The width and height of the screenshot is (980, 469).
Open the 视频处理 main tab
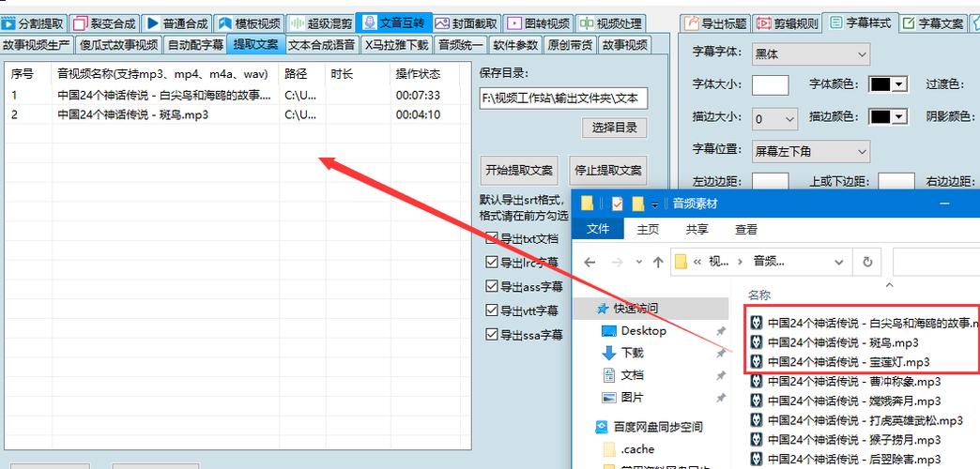[x=611, y=23]
